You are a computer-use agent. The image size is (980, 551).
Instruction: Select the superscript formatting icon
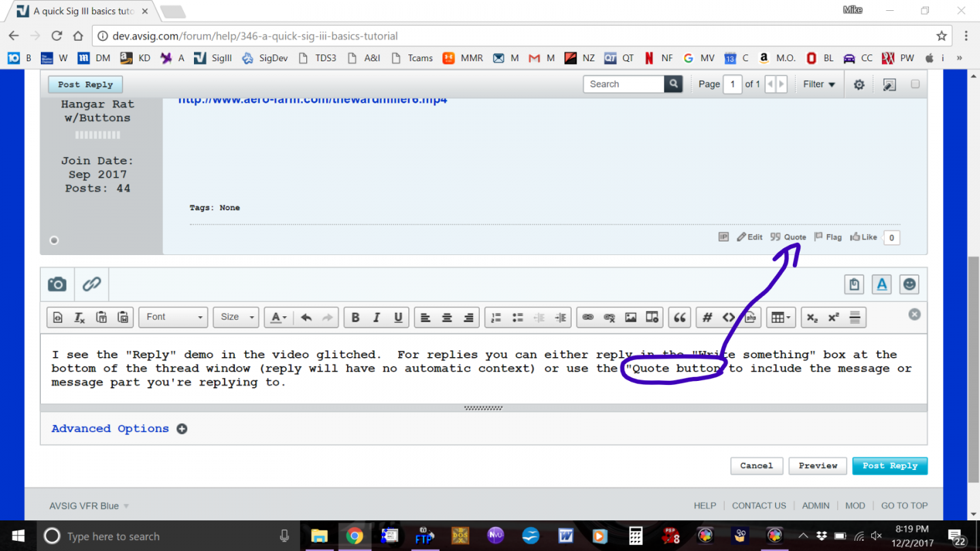833,318
